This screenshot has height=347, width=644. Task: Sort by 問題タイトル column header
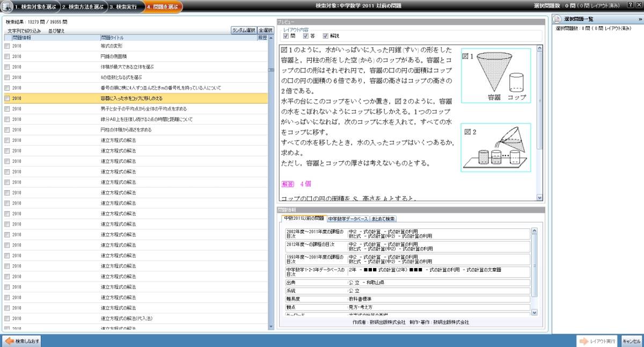178,38
